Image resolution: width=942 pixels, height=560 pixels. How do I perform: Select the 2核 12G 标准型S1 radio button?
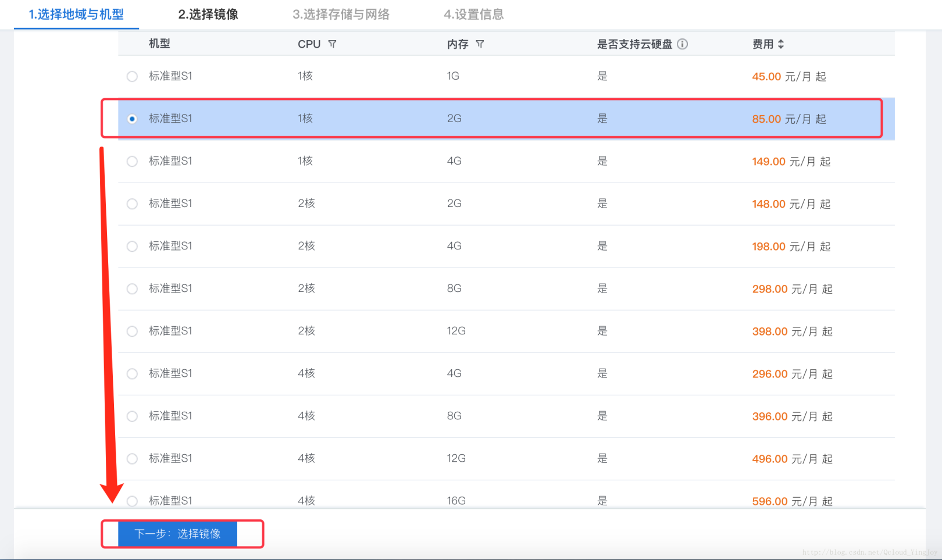(x=133, y=331)
